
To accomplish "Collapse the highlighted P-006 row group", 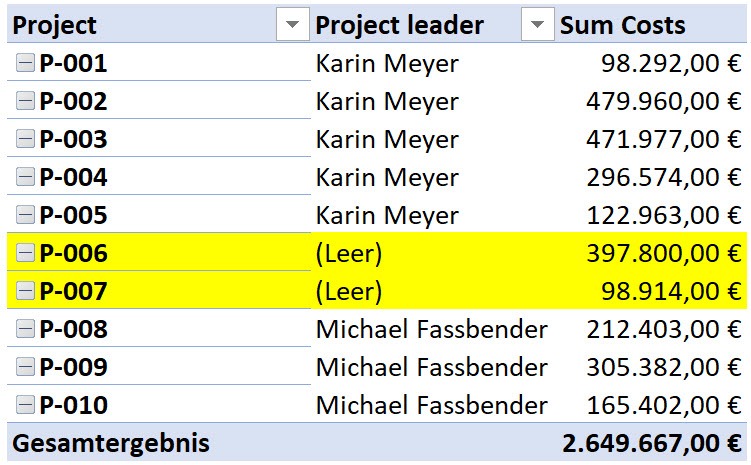I will 25,252.
